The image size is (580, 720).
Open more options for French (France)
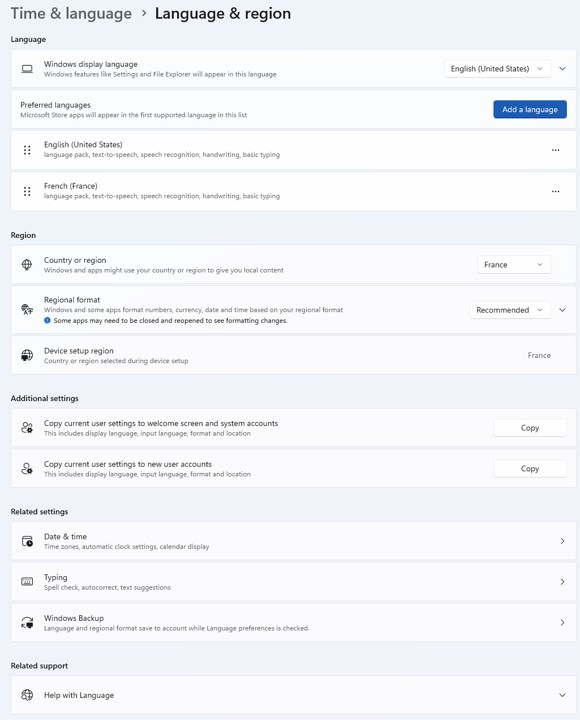click(x=555, y=191)
